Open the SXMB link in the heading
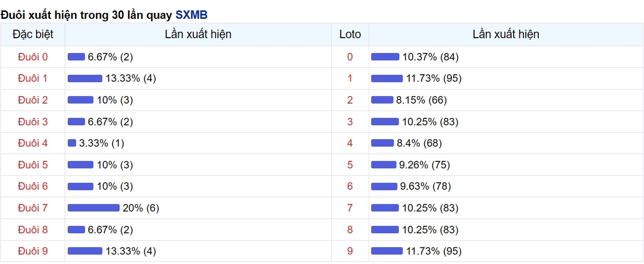 pyautogui.click(x=191, y=15)
